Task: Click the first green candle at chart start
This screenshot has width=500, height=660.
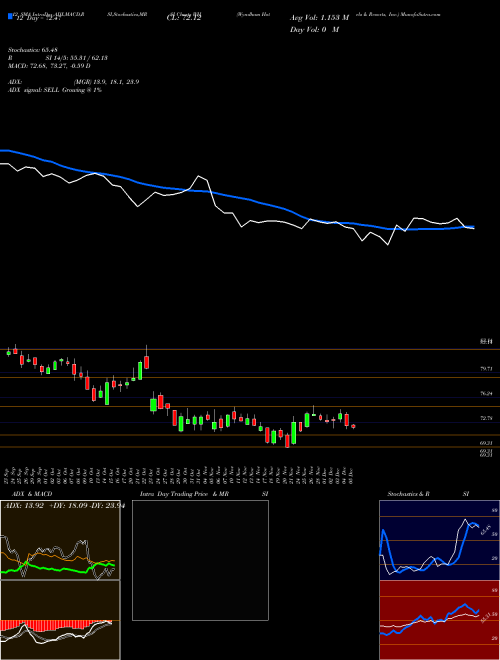Action: coord(8,353)
